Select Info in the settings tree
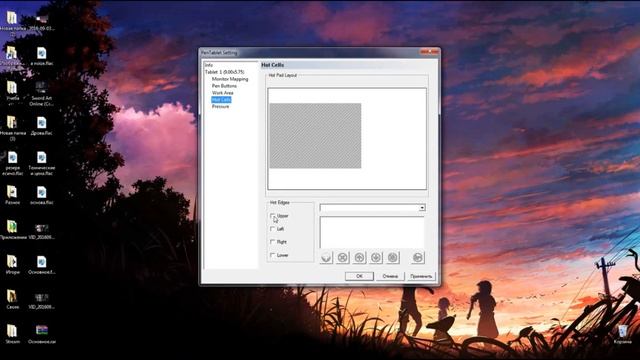Image resolution: width=640 pixels, height=360 pixels. point(209,65)
